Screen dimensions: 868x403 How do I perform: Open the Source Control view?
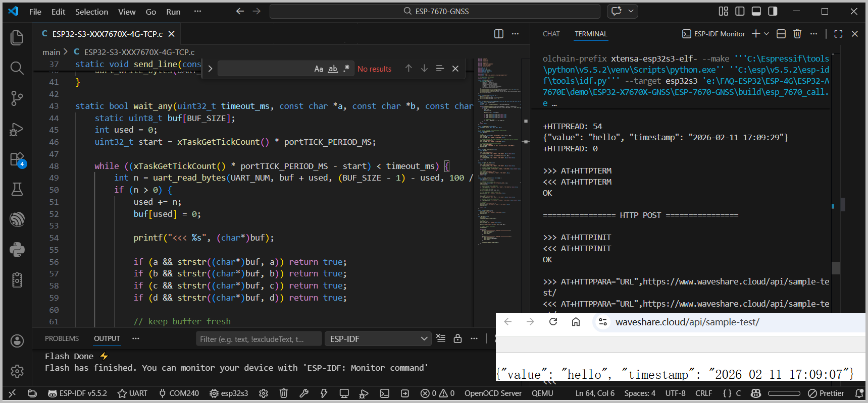tap(17, 98)
